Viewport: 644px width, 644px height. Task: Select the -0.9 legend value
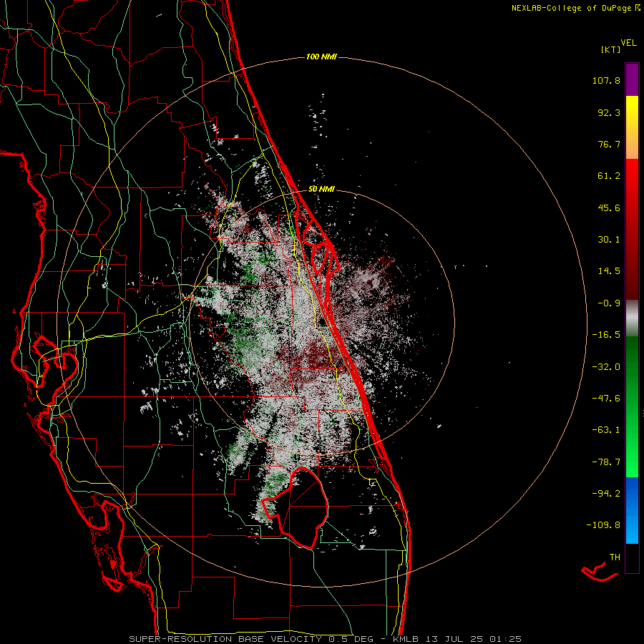pyautogui.click(x=609, y=303)
